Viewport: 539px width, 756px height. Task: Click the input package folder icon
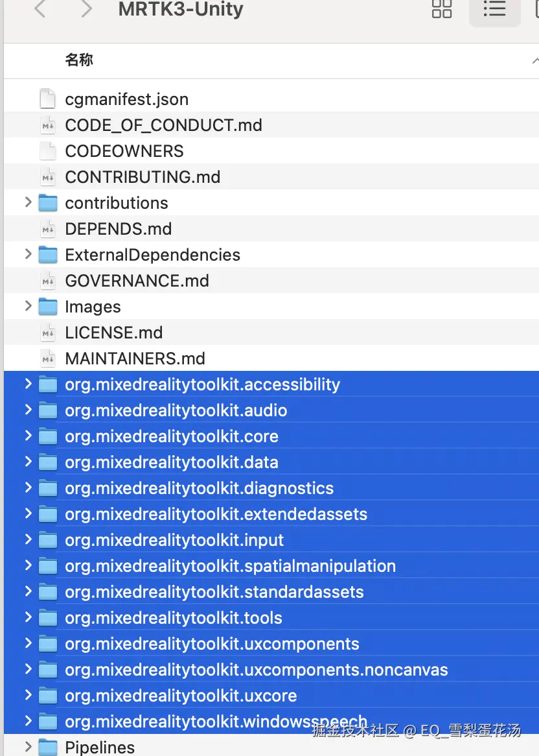[x=48, y=540]
